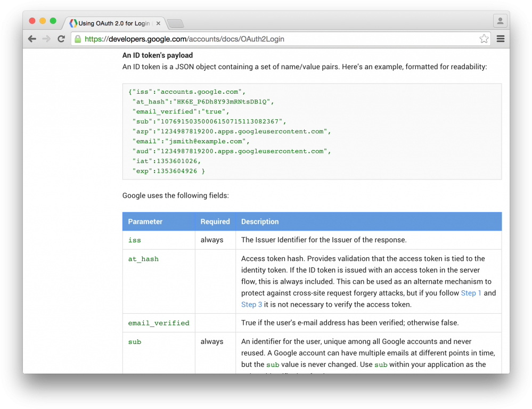Viewport: 532px width, 409px height.
Task: Click the sub parameter in the table
Action: pyautogui.click(x=134, y=341)
